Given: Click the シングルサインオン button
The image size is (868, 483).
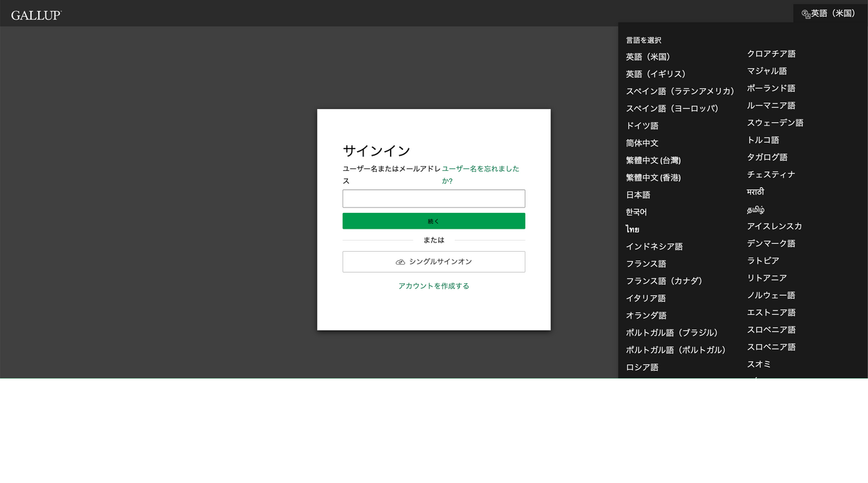Looking at the screenshot, I should click(434, 262).
